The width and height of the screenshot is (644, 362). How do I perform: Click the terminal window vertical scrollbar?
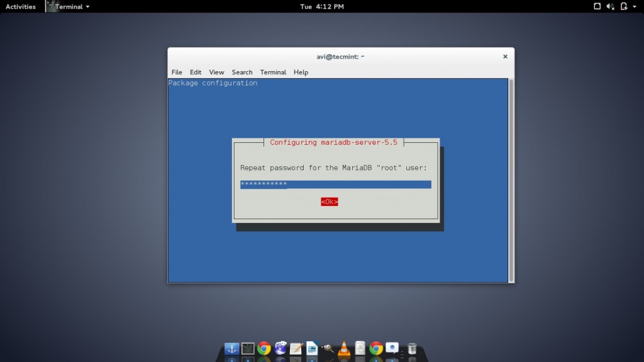pos(511,180)
